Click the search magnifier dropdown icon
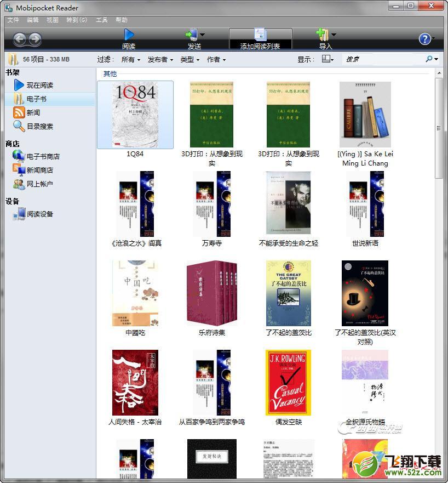This screenshot has width=448, height=483. (432, 59)
